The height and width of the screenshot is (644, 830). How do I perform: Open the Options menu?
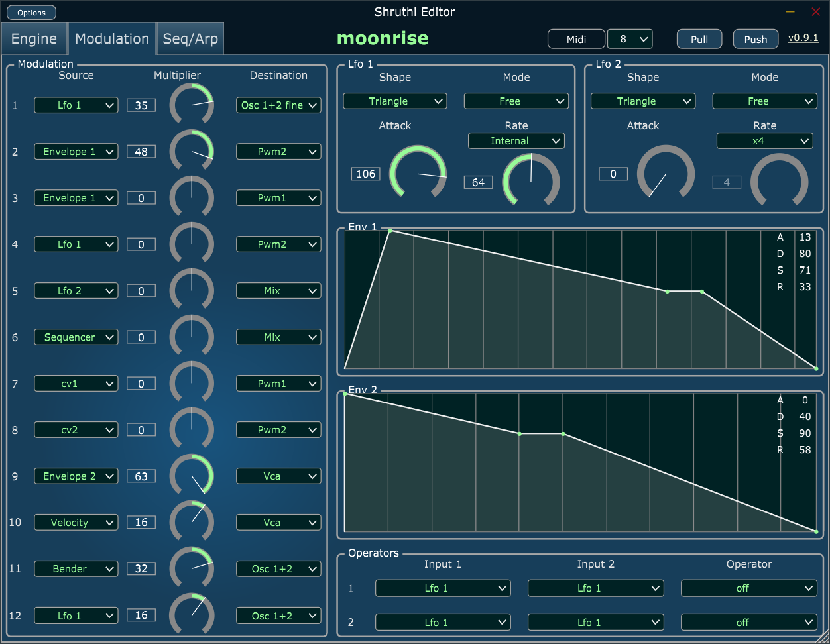[31, 13]
